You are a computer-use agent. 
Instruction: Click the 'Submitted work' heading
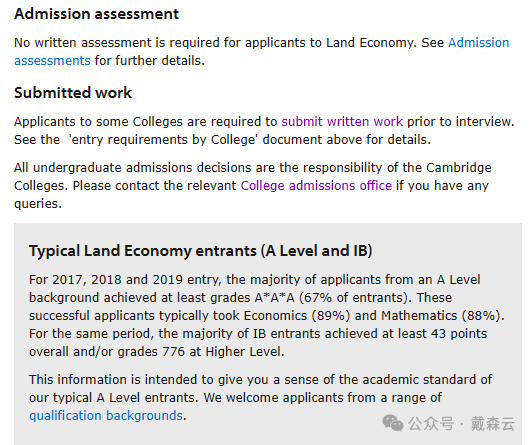[x=73, y=93]
